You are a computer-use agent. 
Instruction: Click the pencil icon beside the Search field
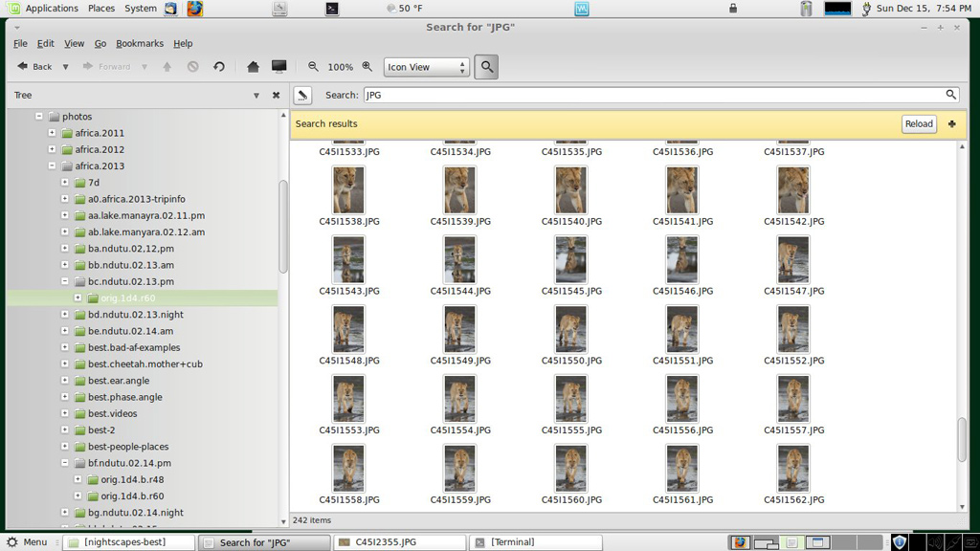(302, 95)
